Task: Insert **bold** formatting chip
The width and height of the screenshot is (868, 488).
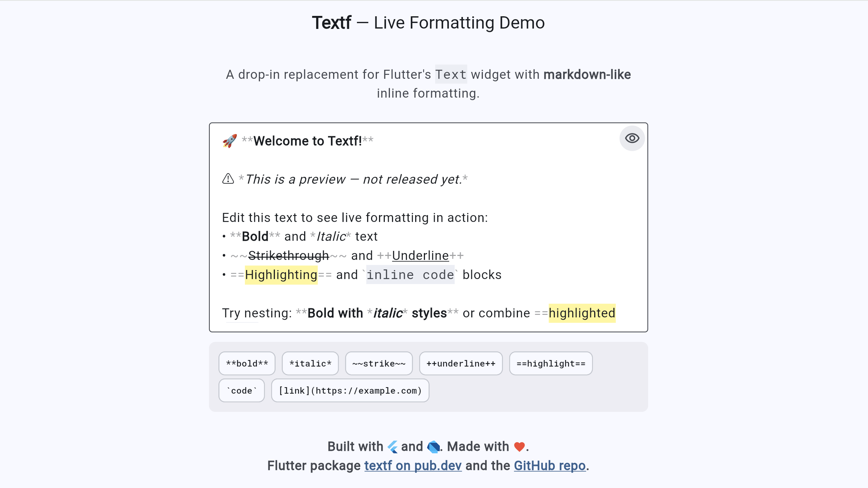Action: (247, 363)
